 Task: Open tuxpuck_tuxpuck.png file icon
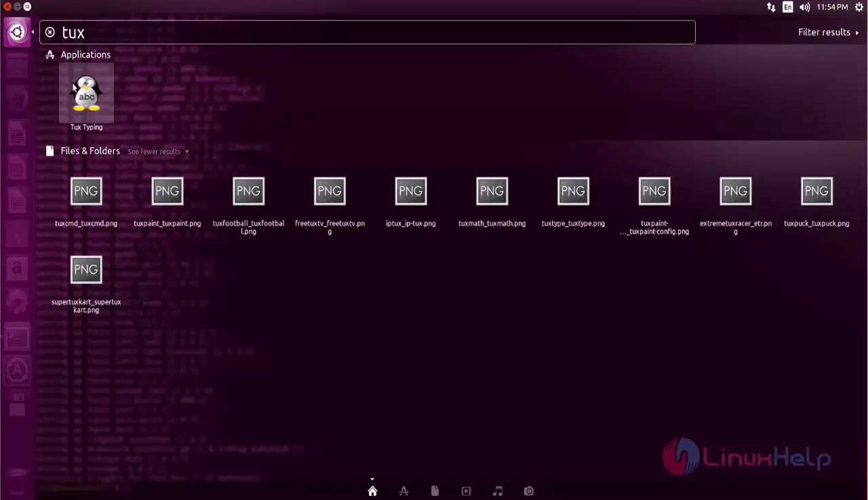[816, 191]
